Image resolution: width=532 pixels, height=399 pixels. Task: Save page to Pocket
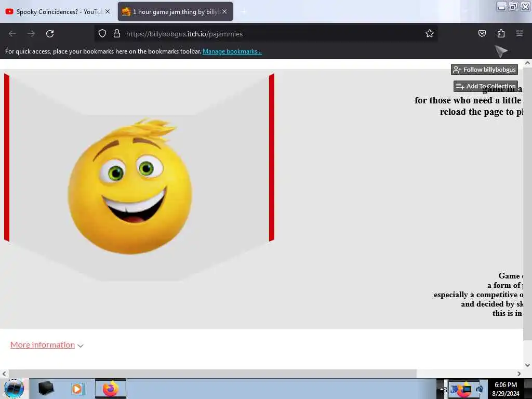tap(482, 33)
